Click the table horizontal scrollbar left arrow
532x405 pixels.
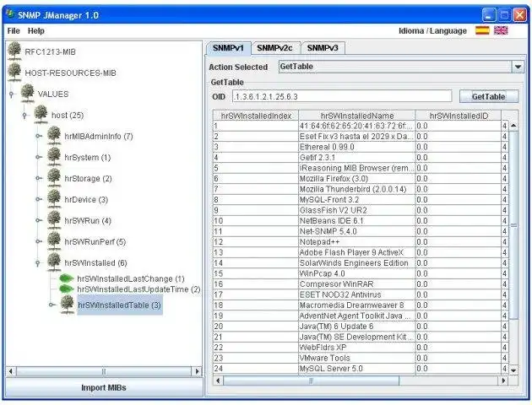point(218,381)
